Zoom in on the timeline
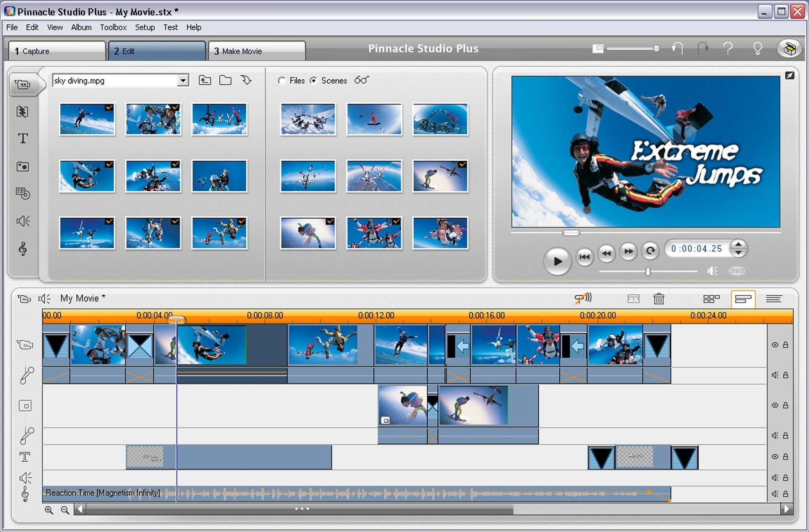 point(49,510)
